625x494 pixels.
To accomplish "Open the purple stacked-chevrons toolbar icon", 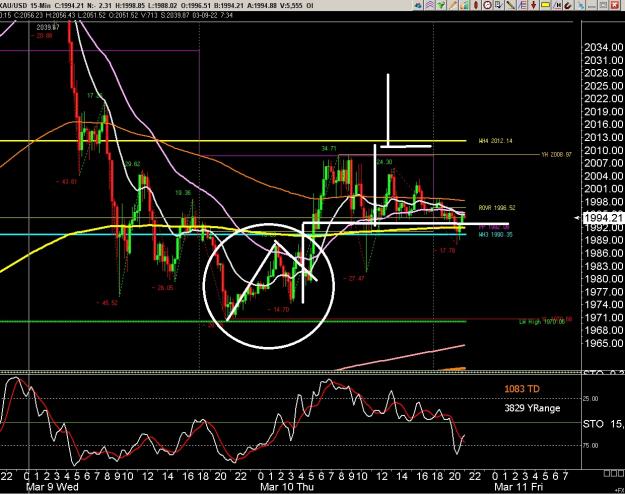I will pyautogui.click(x=430, y=5).
